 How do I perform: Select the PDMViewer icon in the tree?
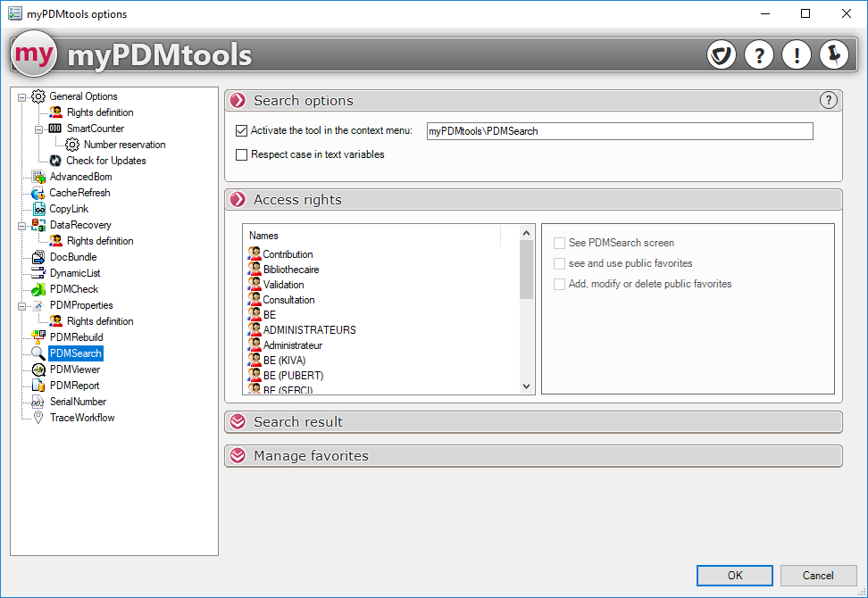coord(38,370)
